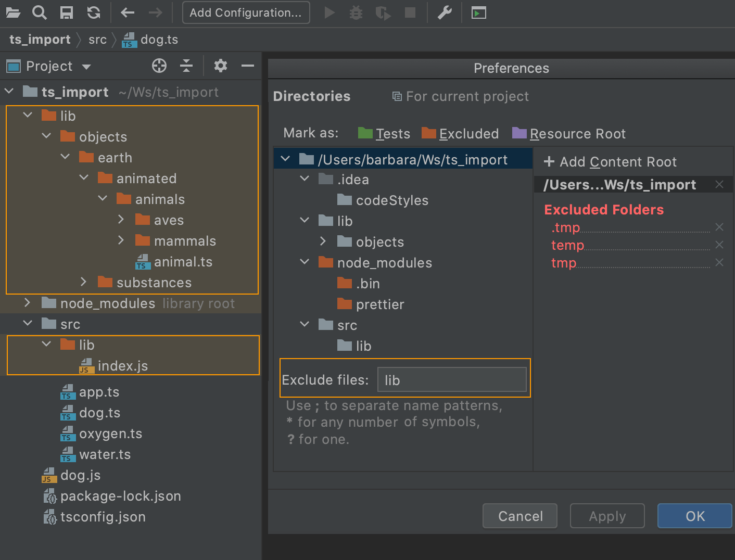Screen dimensions: 735x560
Task: Open the Add Configuration dropdown
Action: tap(246, 12)
